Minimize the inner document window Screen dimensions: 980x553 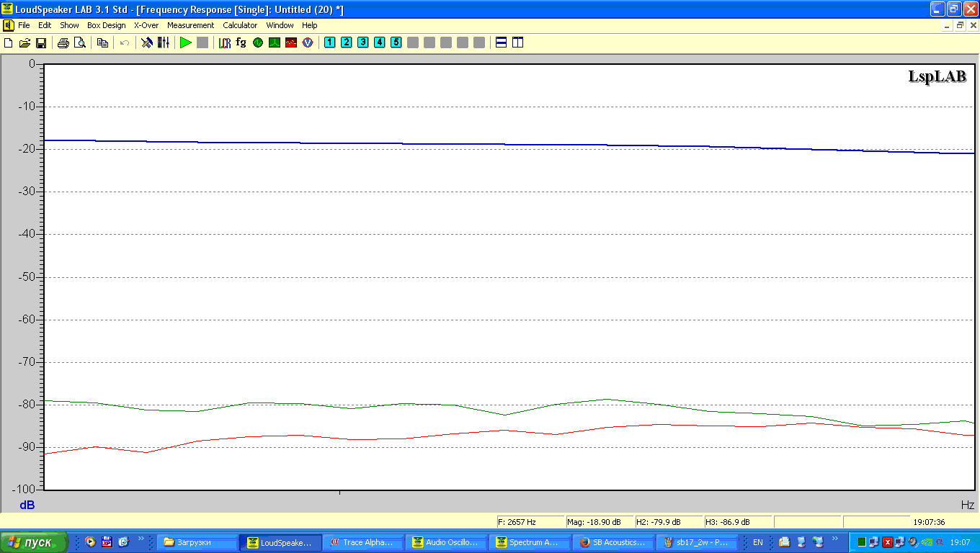pyautogui.click(x=948, y=25)
